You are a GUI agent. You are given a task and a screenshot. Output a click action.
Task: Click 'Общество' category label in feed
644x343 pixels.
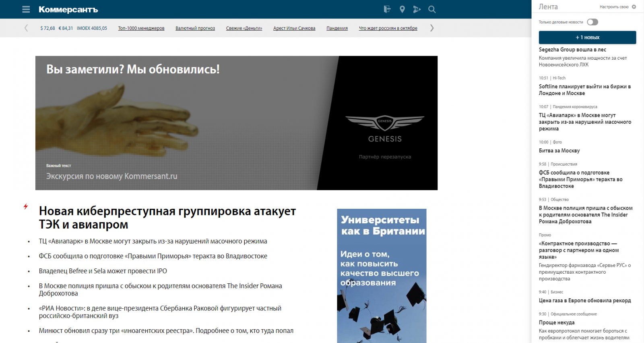(559, 200)
